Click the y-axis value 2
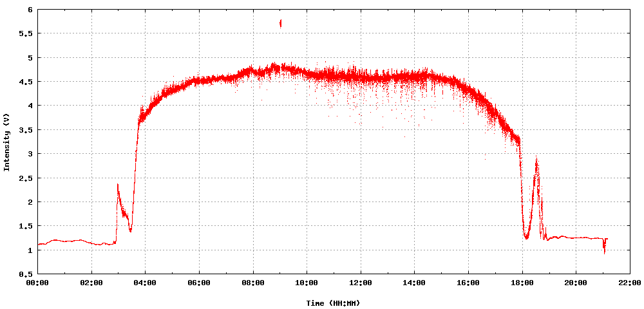 (30, 201)
